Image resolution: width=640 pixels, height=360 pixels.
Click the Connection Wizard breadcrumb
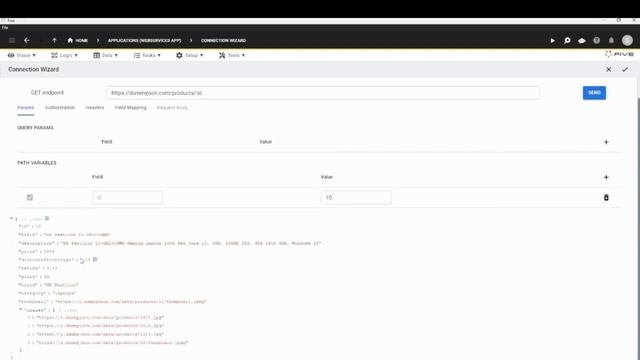[x=223, y=40]
